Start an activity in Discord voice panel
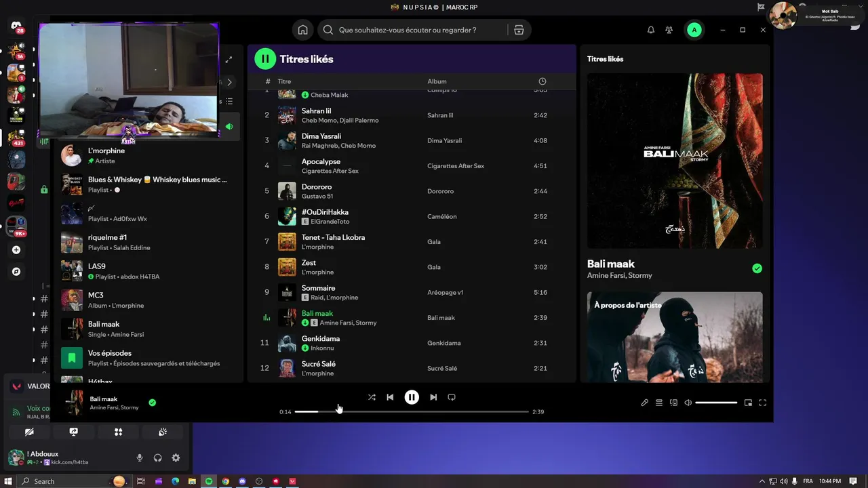The width and height of the screenshot is (868, 488). click(x=118, y=432)
